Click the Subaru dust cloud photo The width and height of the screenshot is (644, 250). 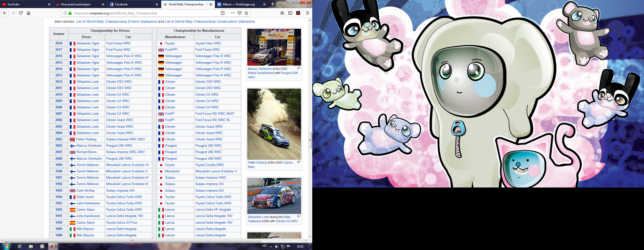[274, 124]
